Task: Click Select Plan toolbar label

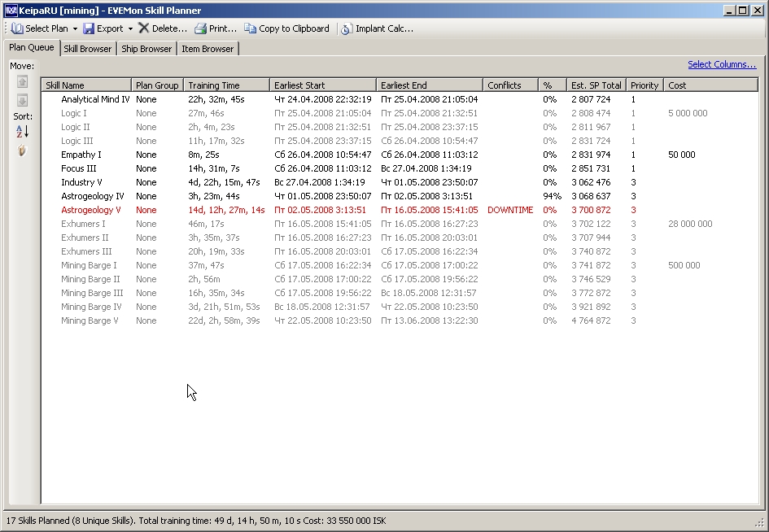Action: click(x=46, y=28)
